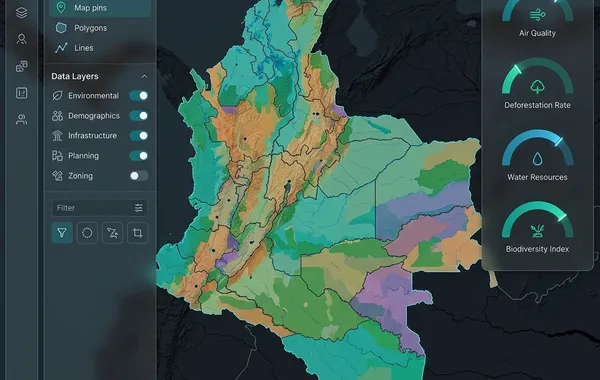The height and width of the screenshot is (380, 600).
Task: Click the Water Resources droplet icon
Action: 538,158
